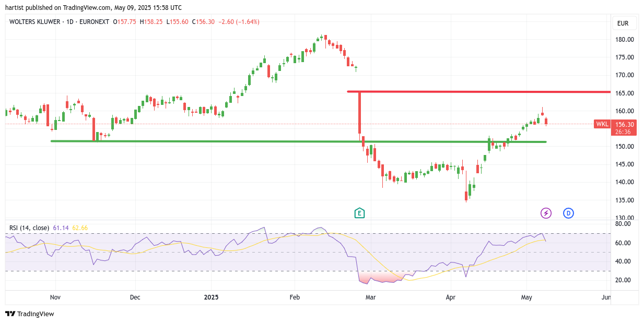Image resolution: width=644 pixels, height=323 pixels.
Task: Click the 20.00 RSI axis label
Action: click(x=623, y=280)
